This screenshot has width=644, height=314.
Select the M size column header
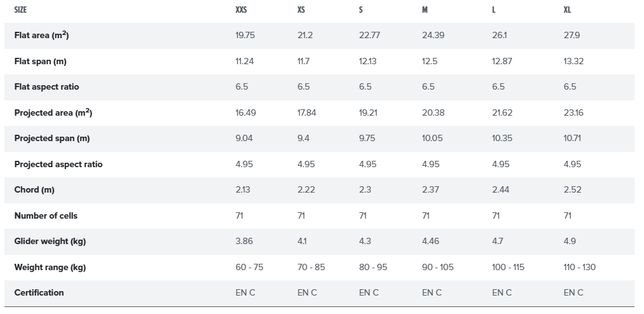(x=425, y=10)
